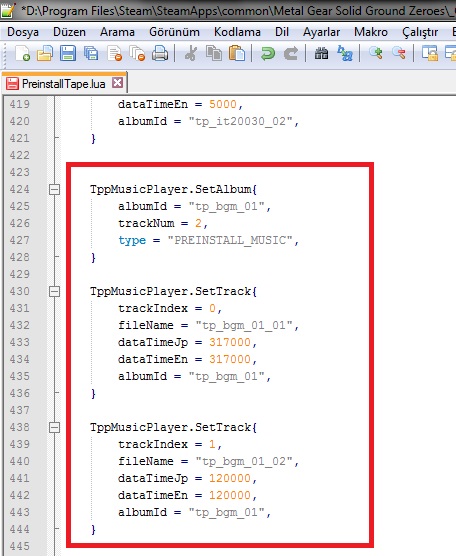Close the PreinstallTape.lua tab

[117, 83]
